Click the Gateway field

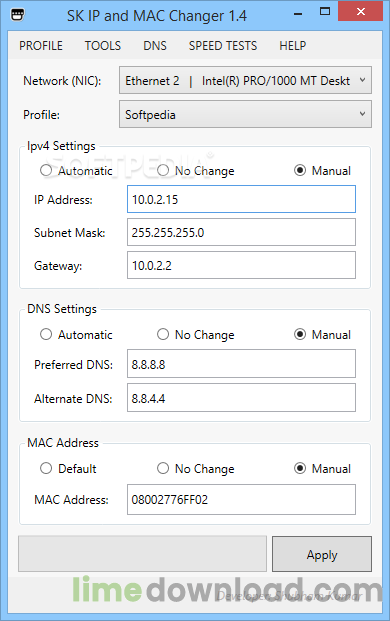pyautogui.click(x=241, y=265)
